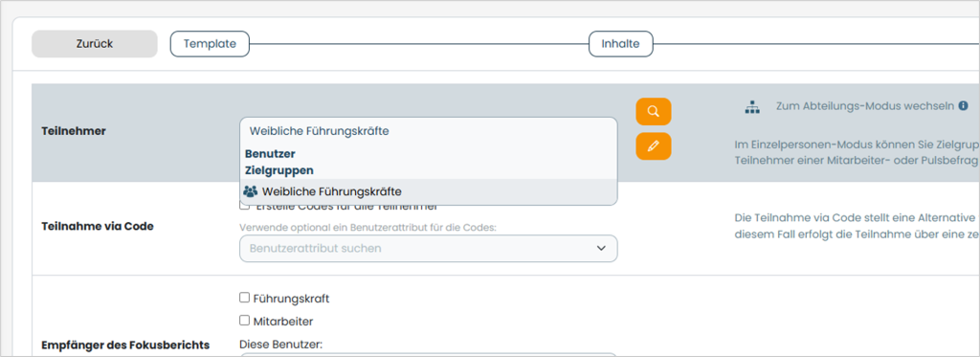Open the Inhalte step
Screen dimensions: 980x357
pyautogui.click(x=620, y=44)
